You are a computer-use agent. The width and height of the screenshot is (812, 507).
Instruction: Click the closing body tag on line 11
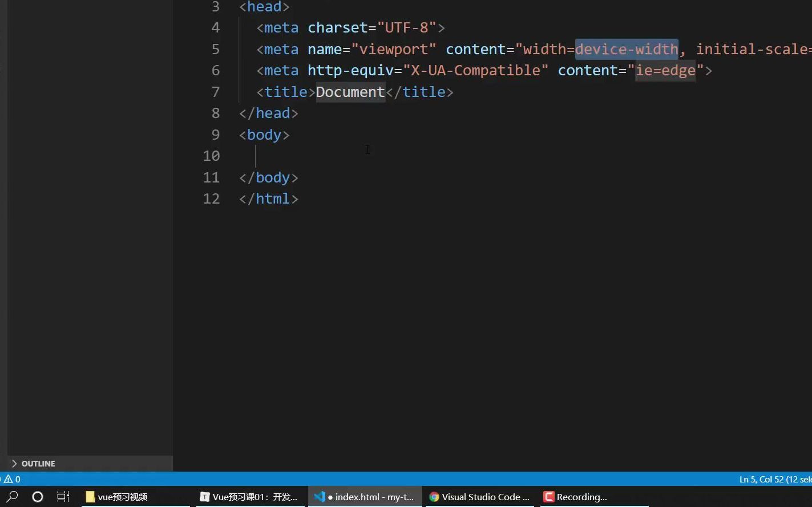pos(269,177)
